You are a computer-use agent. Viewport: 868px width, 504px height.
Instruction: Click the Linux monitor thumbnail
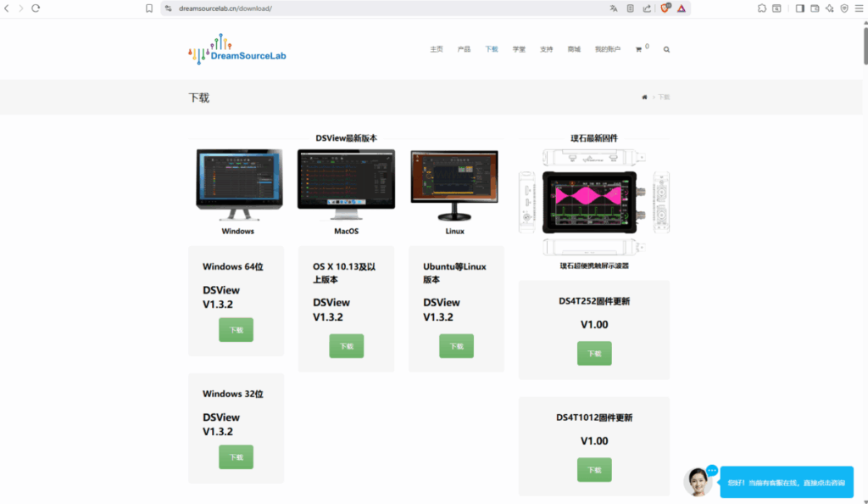454,185
